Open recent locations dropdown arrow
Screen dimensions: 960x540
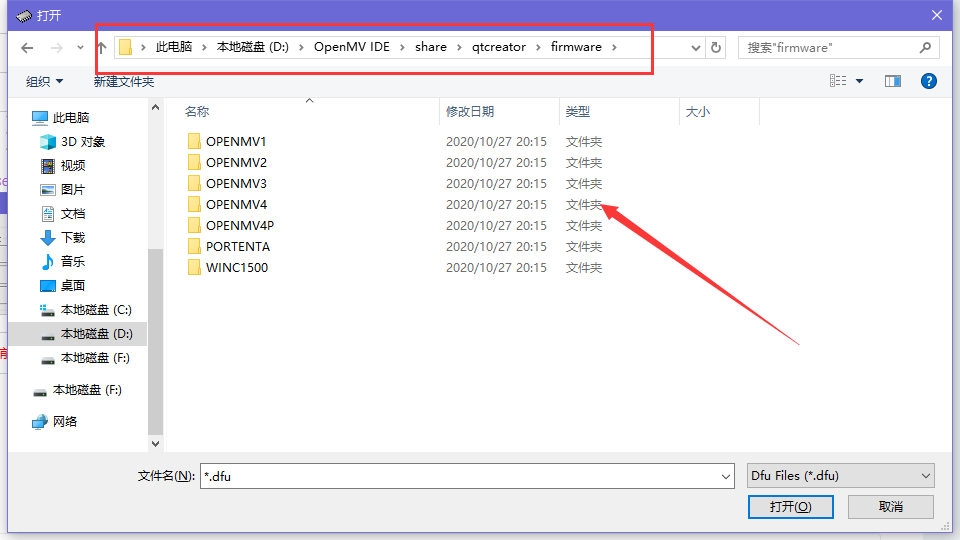pyautogui.click(x=80, y=48)
